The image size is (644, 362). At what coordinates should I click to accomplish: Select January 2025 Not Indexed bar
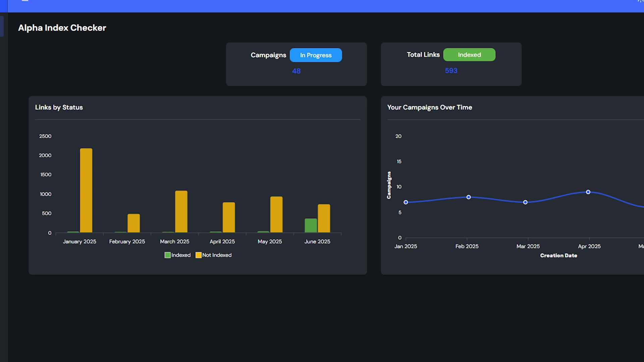click(x=86, y=190)
